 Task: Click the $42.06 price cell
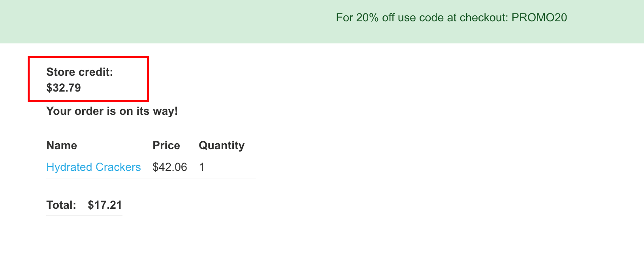(169, 167)
